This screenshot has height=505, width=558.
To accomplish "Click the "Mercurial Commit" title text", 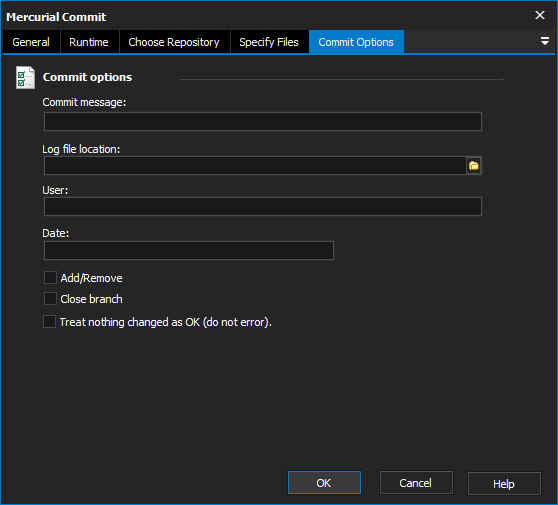I will [x=56, y=17].
